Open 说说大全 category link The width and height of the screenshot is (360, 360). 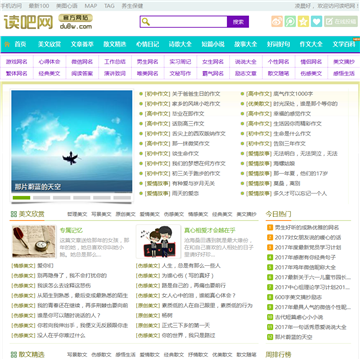pyautogui.click(x=246, y=62)
